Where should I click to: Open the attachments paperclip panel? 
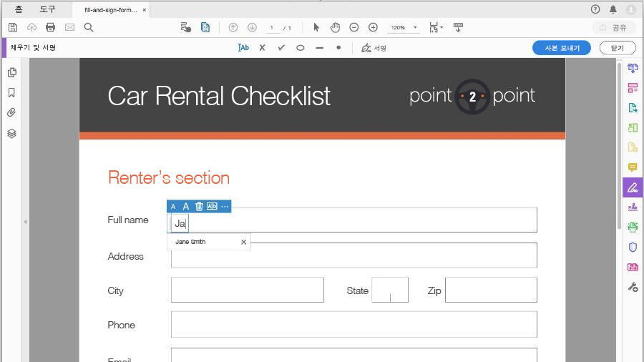tap(11, 113)
